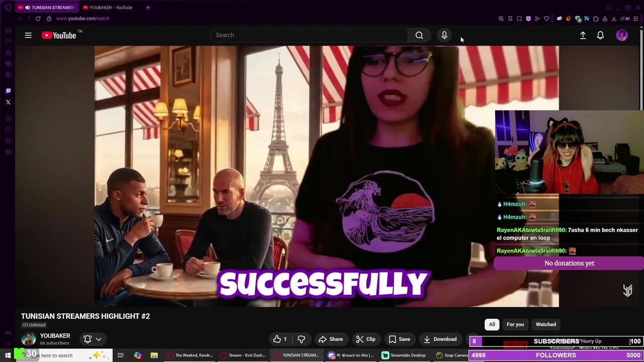Click the YouTube logo home link
This screenshot has height=362, width=644.
(58, 35)
